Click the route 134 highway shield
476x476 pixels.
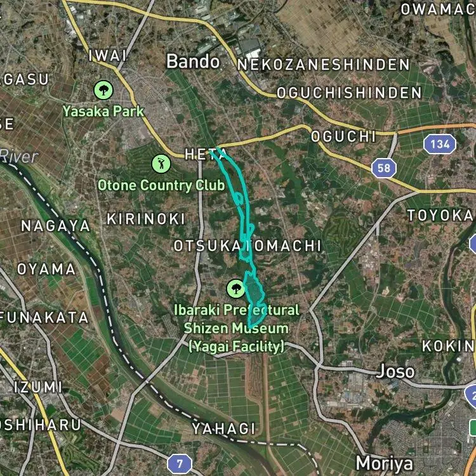[440, 144]
